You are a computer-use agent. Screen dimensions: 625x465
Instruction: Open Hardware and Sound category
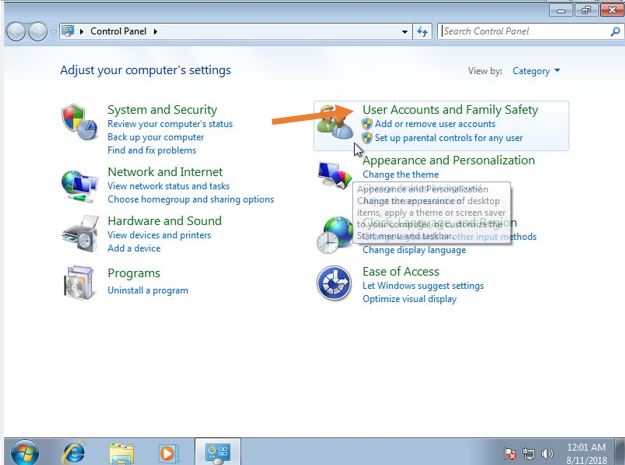pos(164,221)
